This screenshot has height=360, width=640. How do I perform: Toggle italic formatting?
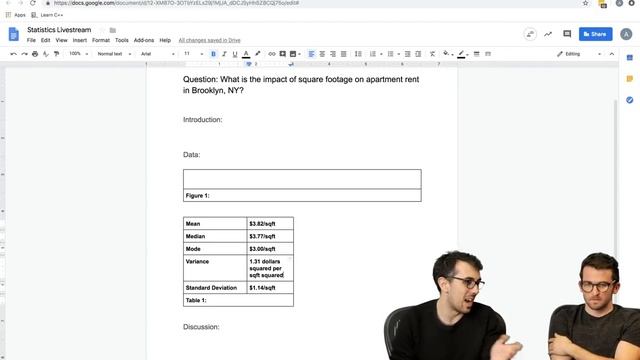(x=224, y=54)
